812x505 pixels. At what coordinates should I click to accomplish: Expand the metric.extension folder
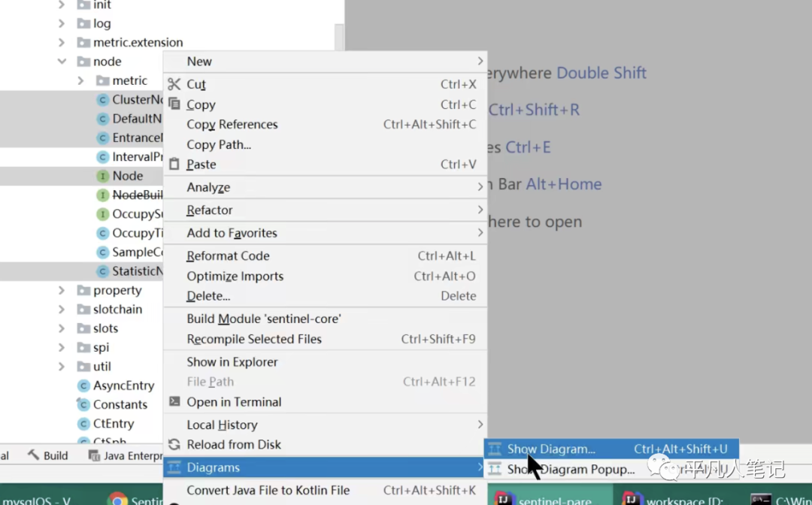[62, 42]
